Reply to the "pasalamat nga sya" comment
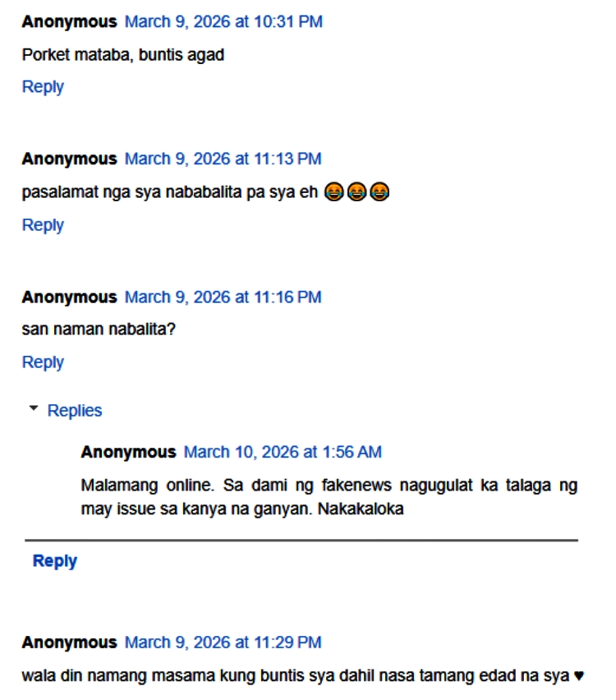616x700 pixels. click(43, 224)
